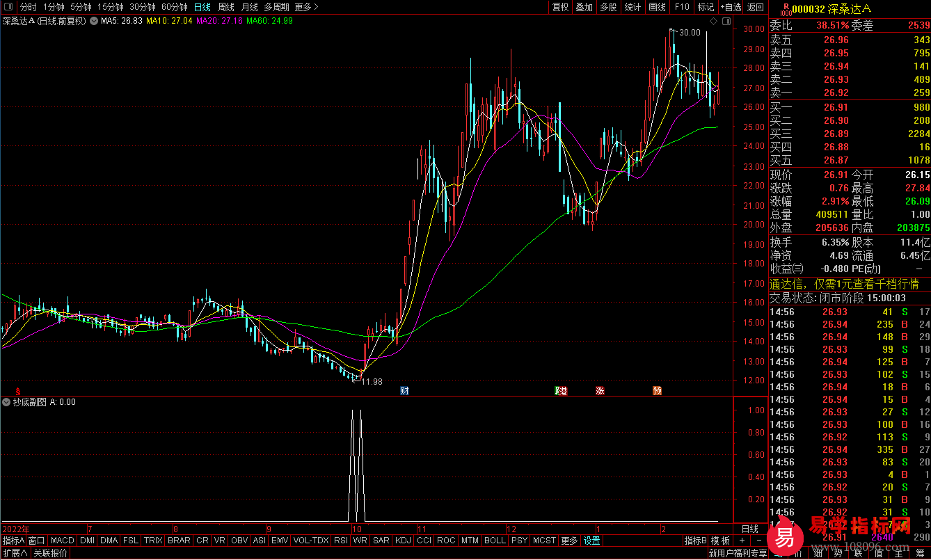Open the 更多 periods dropdown in the top bar
Viewport: 931px width, 560px height.
coord(307,7)
